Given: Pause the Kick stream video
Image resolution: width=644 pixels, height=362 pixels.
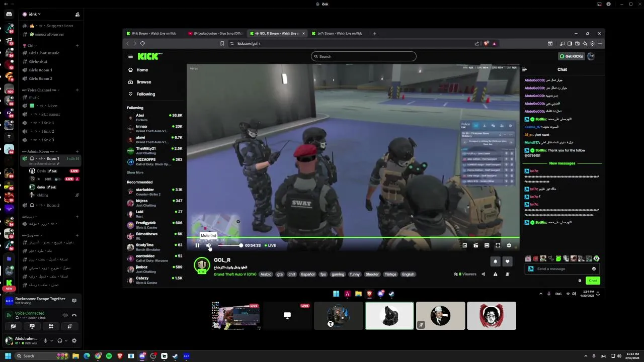Looking at the screenshot, I should (x=197, y=245).
